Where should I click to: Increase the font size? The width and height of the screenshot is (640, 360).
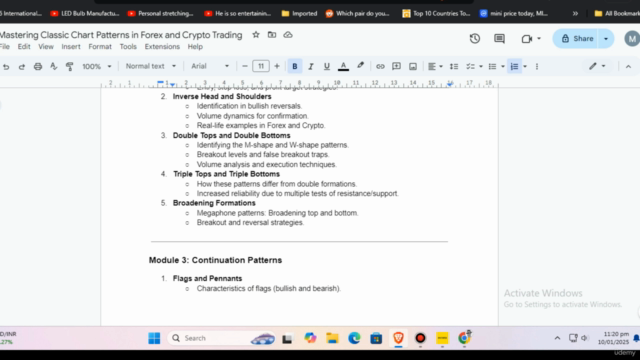277,66
